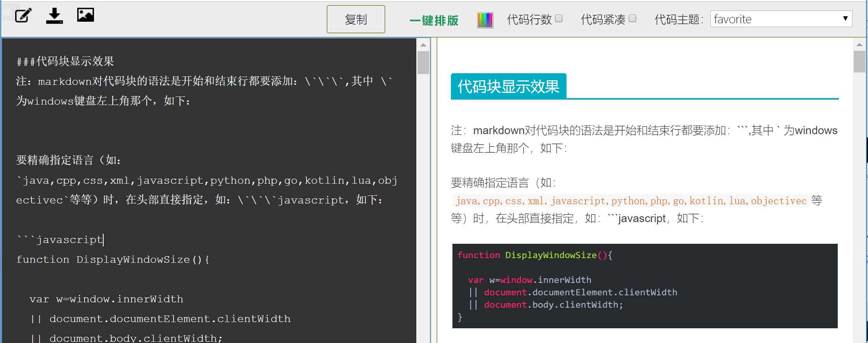Click 'var w=window.innerWidth' in preview code block

pyautogui.click(x=530, y=280)
